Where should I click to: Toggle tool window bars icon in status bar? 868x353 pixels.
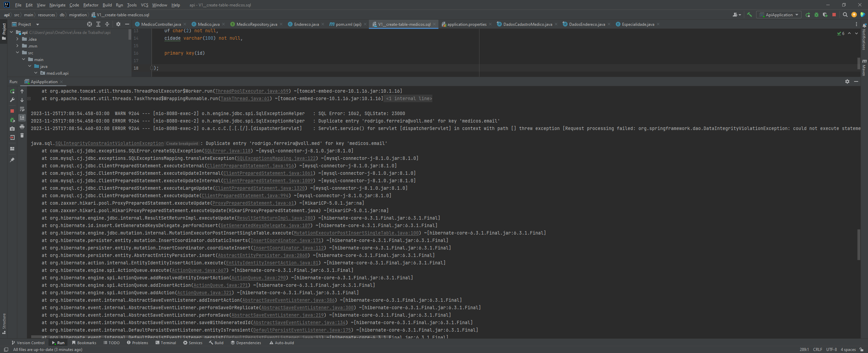(6, 350)
